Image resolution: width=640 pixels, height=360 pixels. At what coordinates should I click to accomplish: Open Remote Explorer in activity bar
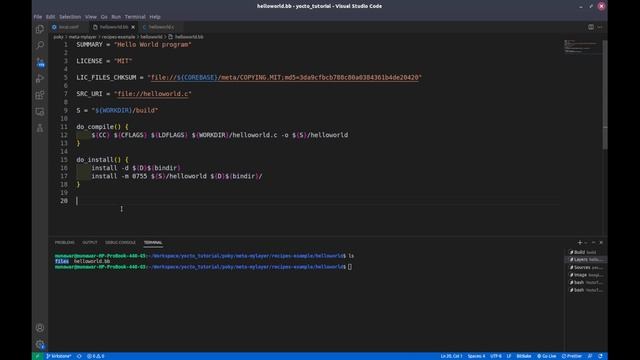[x=40, y=111]
